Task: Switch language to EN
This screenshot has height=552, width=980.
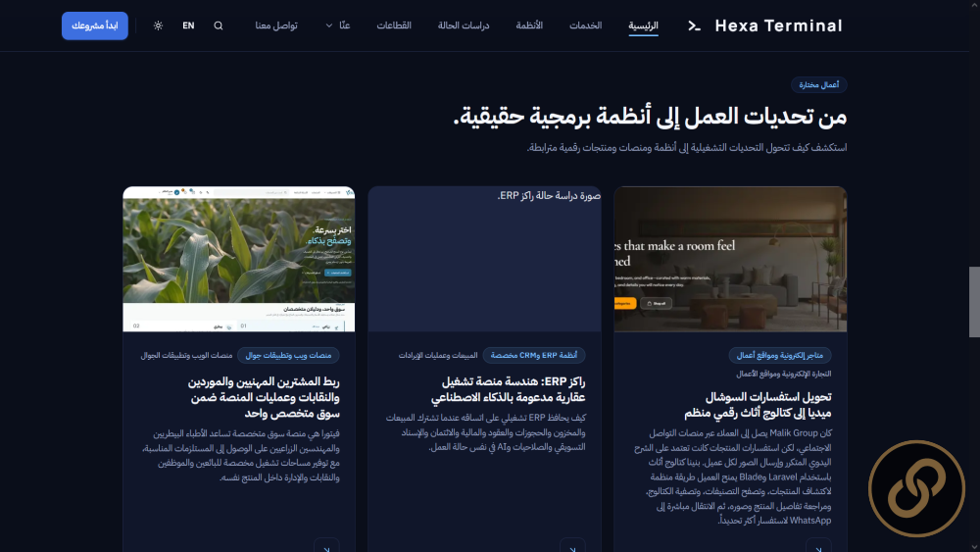Action: tap(188, 25)
